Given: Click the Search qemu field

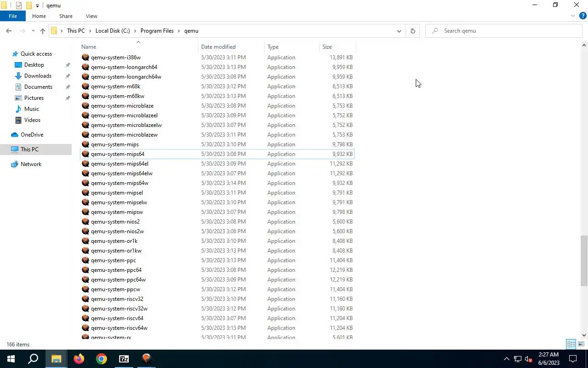Looking at the screenshot, I should (x=504, y=31).
